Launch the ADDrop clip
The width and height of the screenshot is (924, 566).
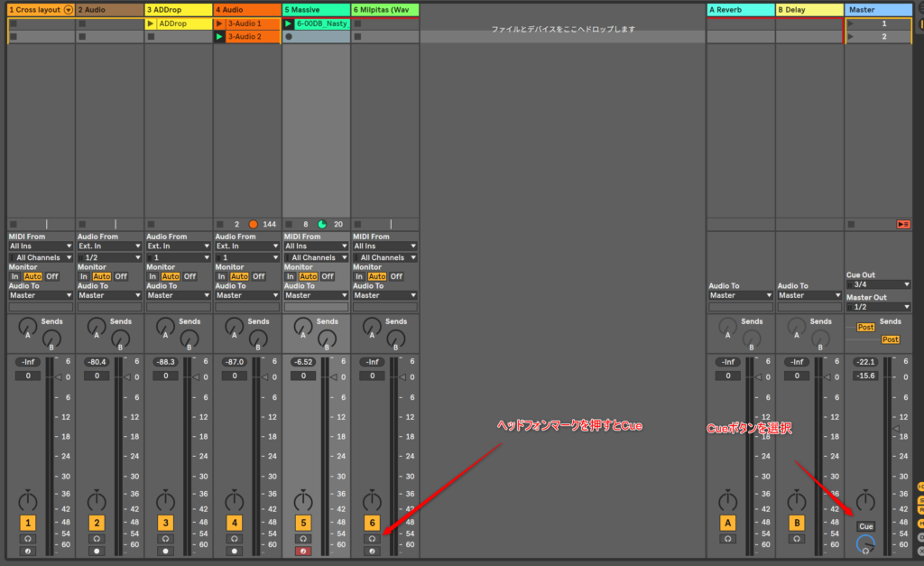pos(151,23)
